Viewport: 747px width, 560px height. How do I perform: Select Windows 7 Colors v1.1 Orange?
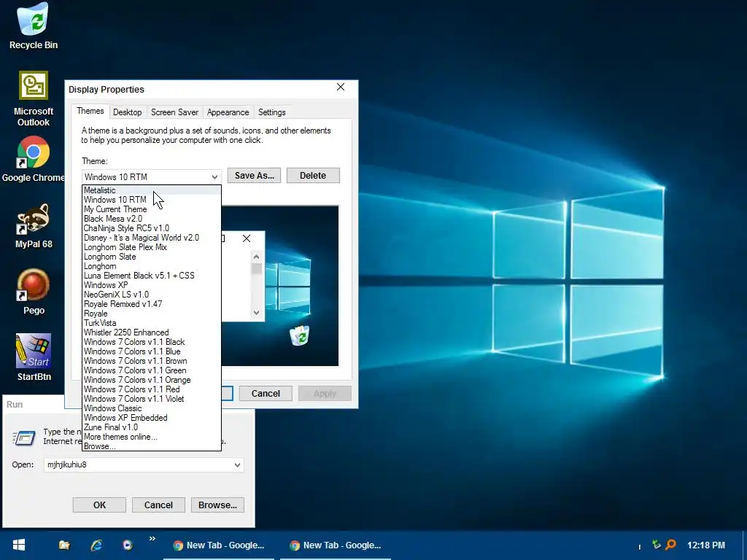pyautogui.click(x=152, y=380)
